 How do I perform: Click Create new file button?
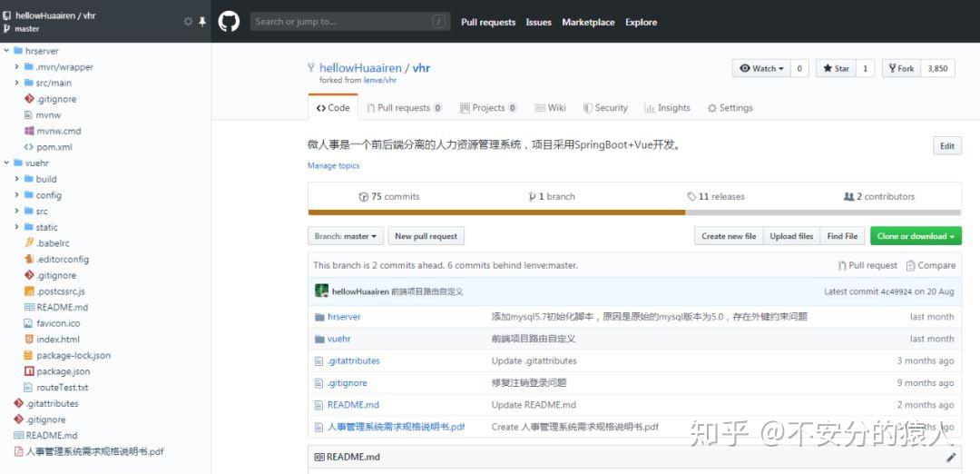(x=729, y=236)
